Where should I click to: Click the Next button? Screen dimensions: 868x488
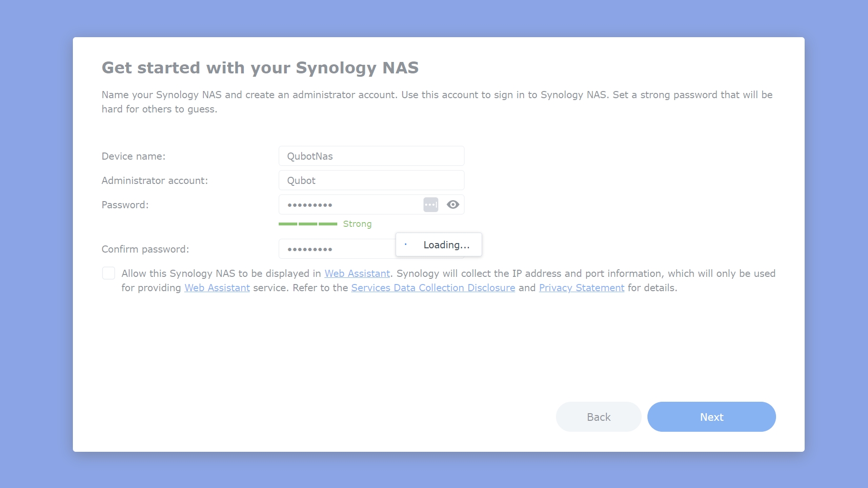pyautogui.click(x=712, y=417)
